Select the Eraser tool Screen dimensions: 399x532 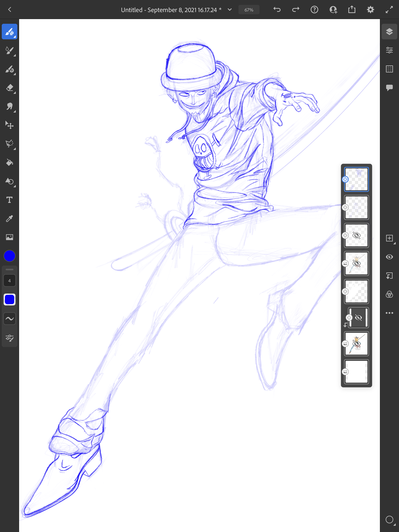(9, 88)
